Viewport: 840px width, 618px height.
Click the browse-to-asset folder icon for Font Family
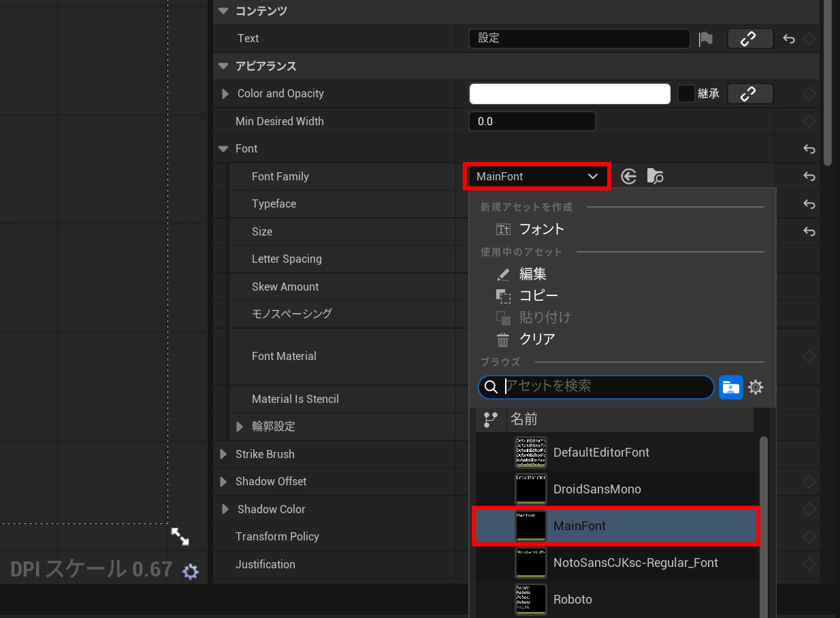[x=655, y=177]
